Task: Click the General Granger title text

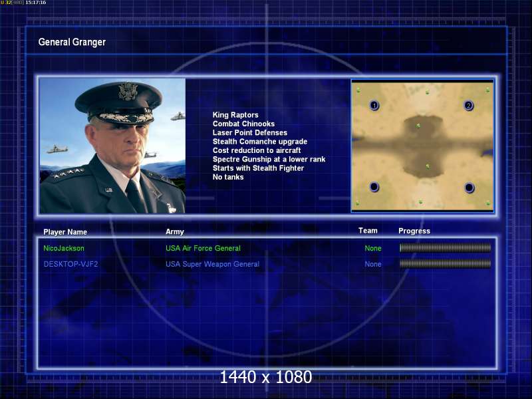Action: coord(72,42)
